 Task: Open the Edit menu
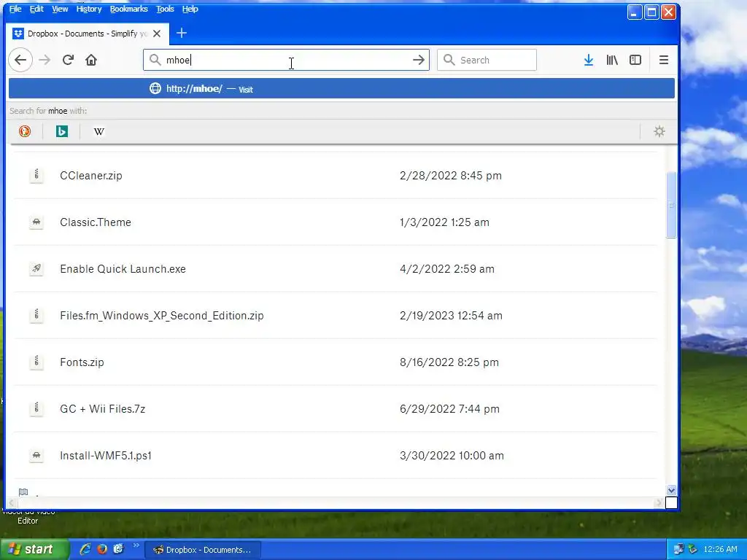click(x=36, y=9)
